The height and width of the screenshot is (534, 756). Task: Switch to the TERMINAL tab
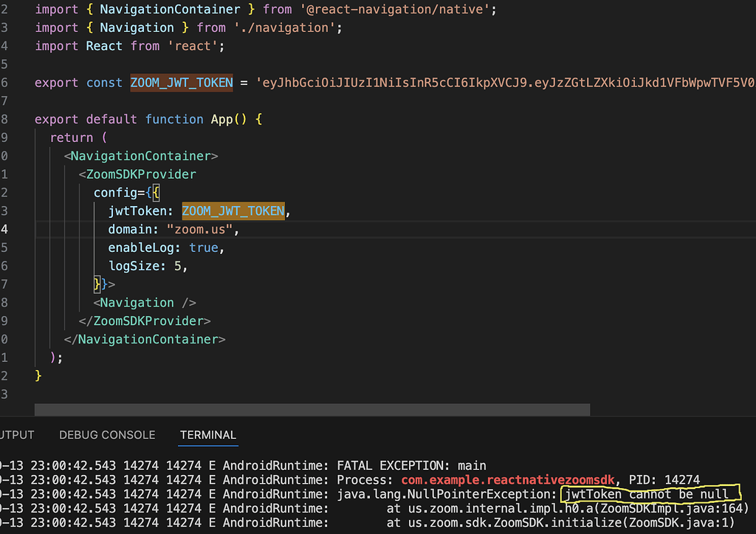click(x=207, y=435)
